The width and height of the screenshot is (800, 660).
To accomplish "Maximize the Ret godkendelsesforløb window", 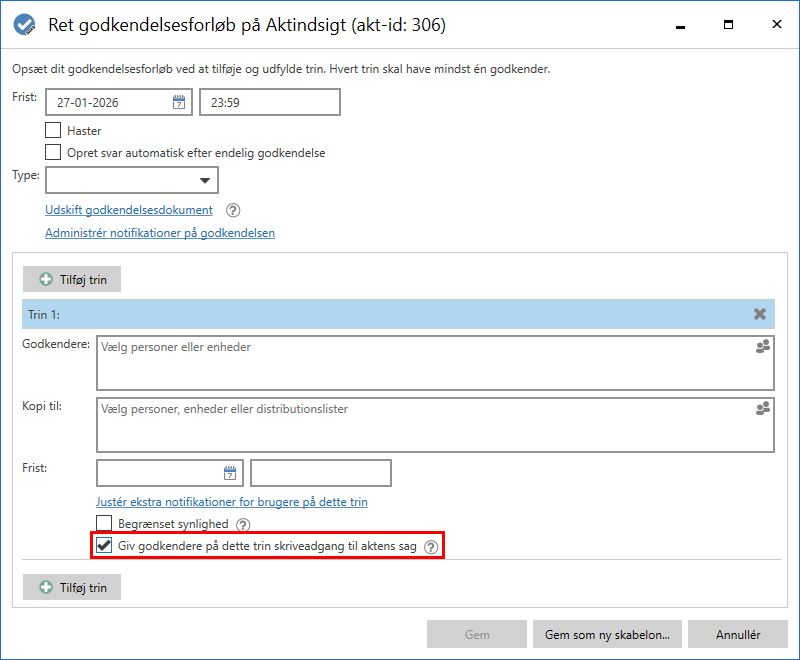I will coord(729,24).
